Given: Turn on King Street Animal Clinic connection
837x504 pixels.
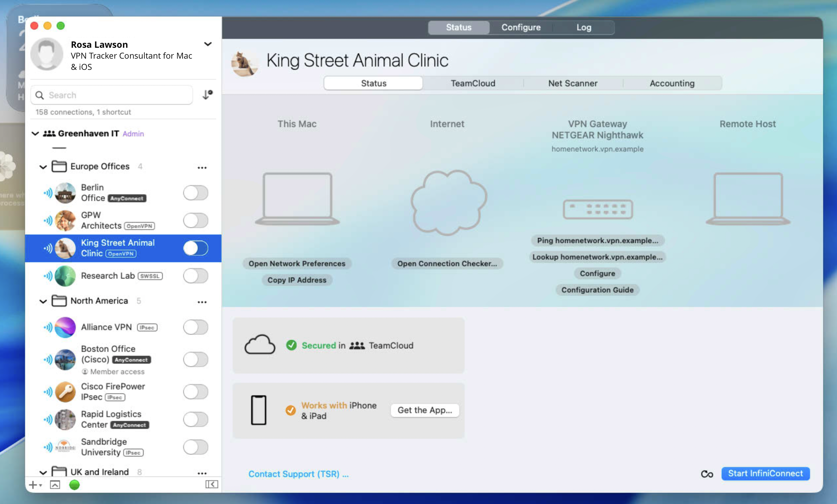Looking at the screenshot, I should [x=196, y=248].
